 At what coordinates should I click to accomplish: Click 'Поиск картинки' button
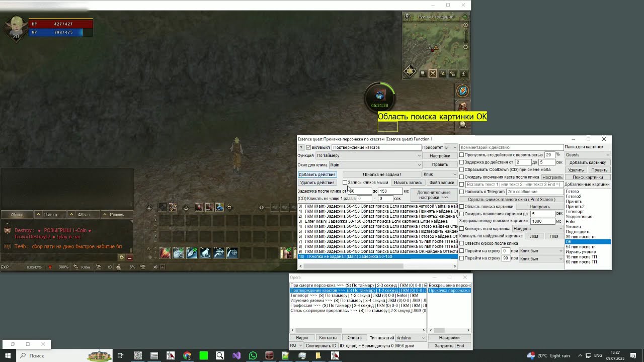click(588, 177)
